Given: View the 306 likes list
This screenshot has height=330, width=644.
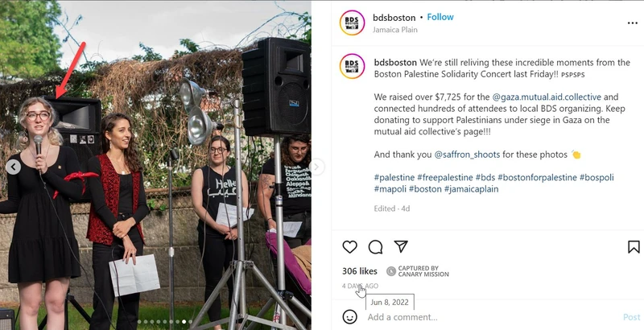Looking at the screenshot, I should (x=359, y=271).
